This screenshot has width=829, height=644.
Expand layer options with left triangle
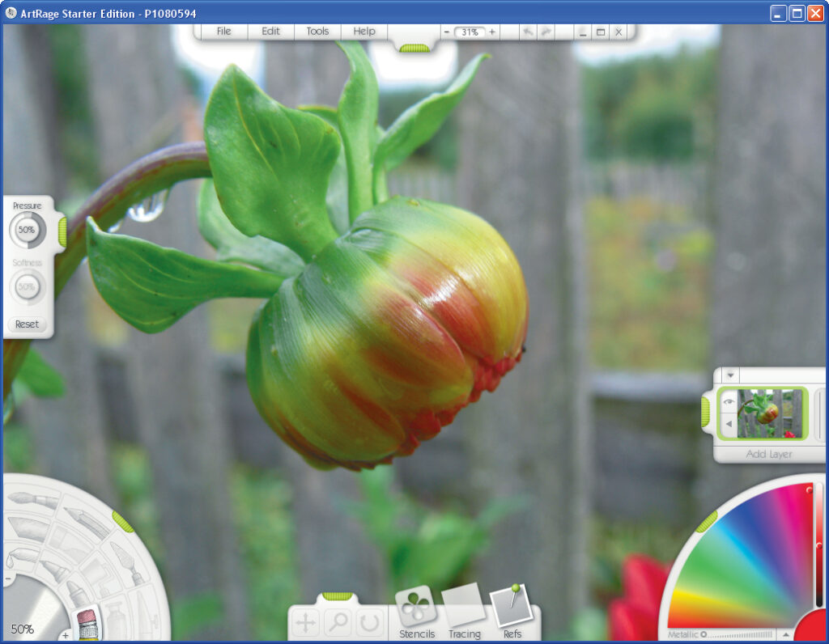(728, 424)
